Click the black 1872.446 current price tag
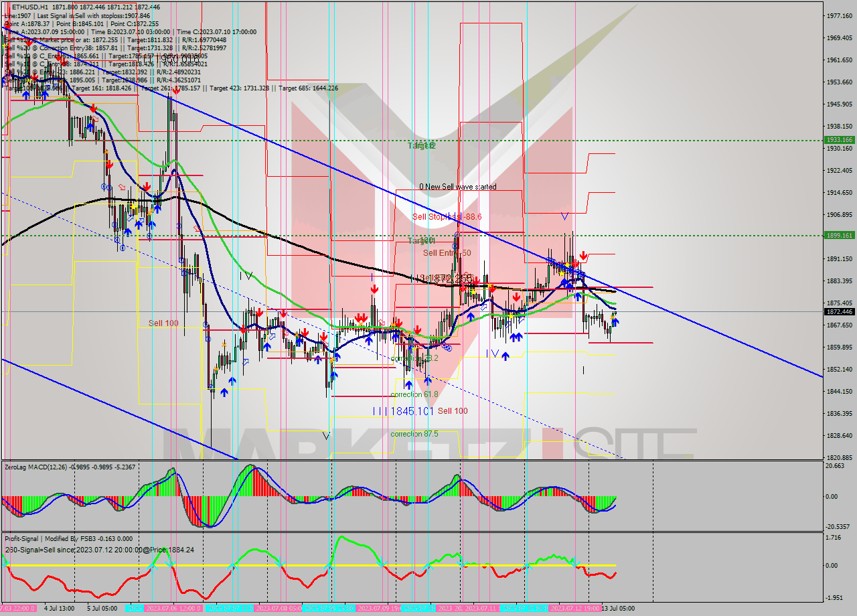 point(838,311)
